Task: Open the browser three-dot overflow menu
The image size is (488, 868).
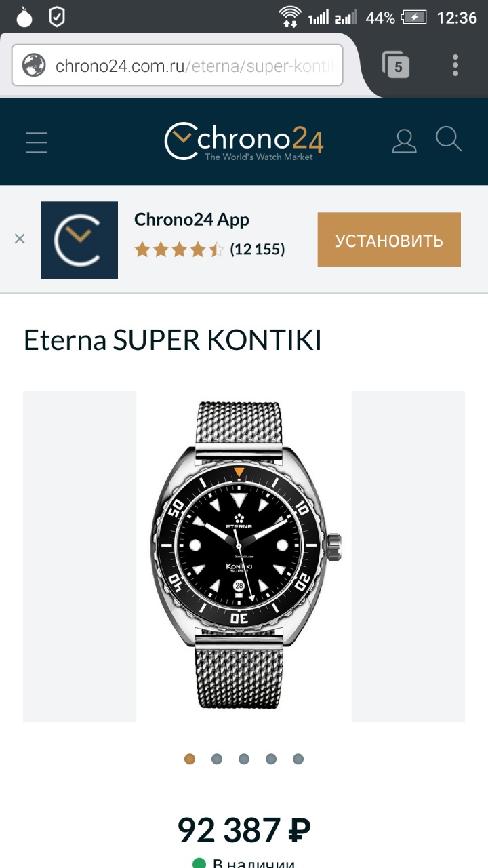Action: point(455,65)
